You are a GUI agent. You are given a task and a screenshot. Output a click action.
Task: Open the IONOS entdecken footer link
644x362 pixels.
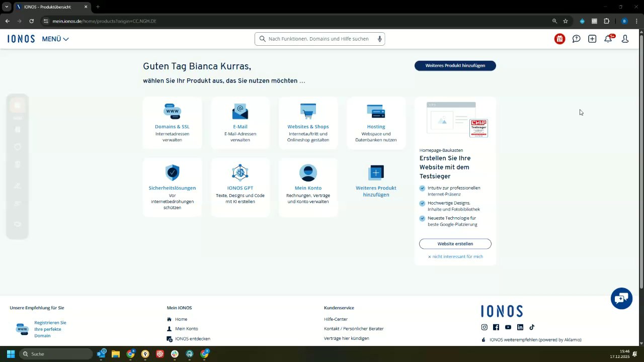(193, 339)
